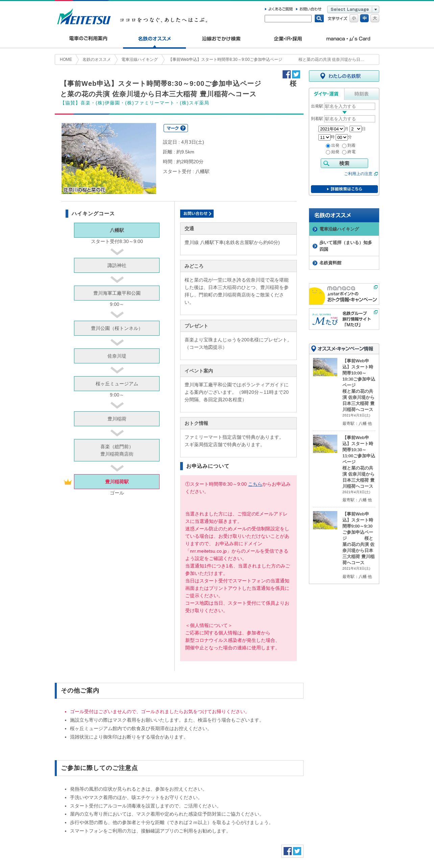Open 企業・IR・採用 menu
The height and width of the screenshot is (868, 434).
pos(288,39)
